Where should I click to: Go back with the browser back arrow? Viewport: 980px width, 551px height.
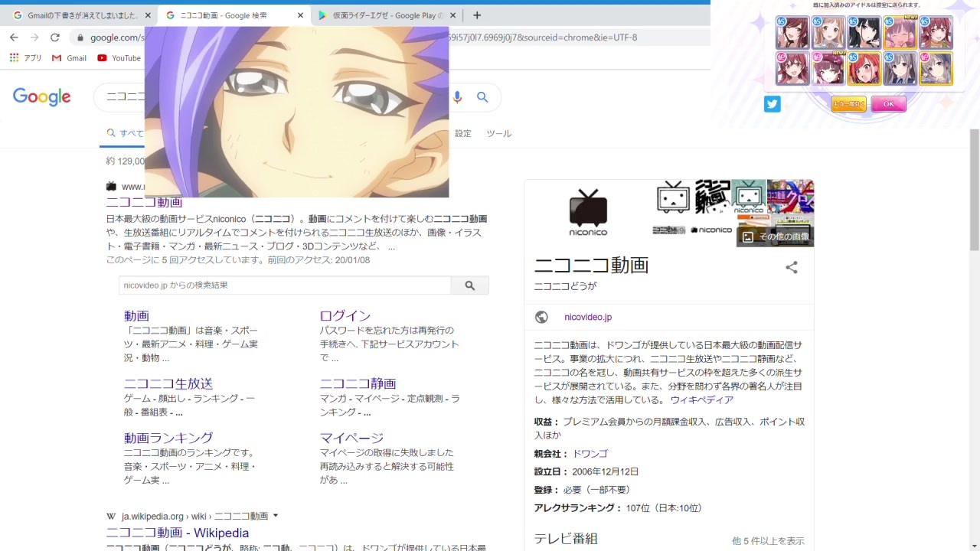[x=14, y=37]
